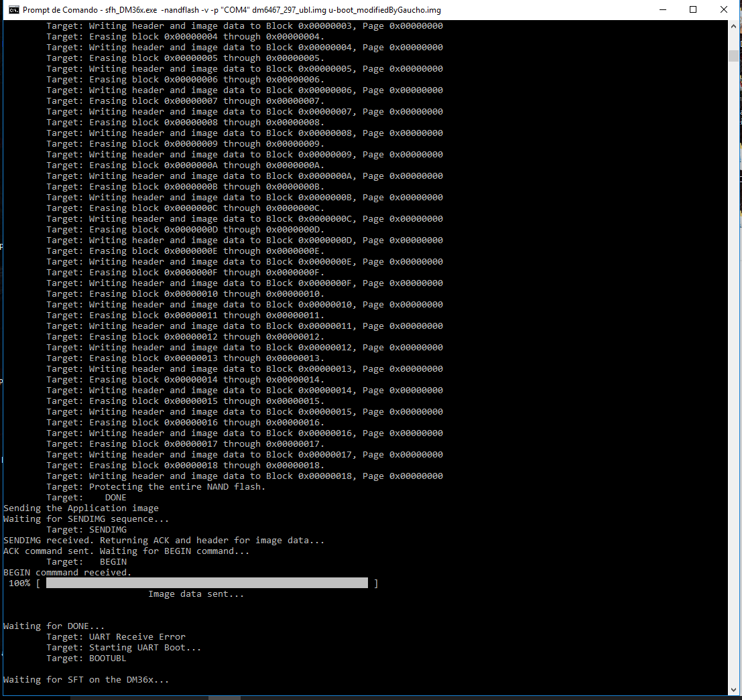Click the window title bar text
The width and height of the screenshot is (742, 700).
tap(232, 10)
